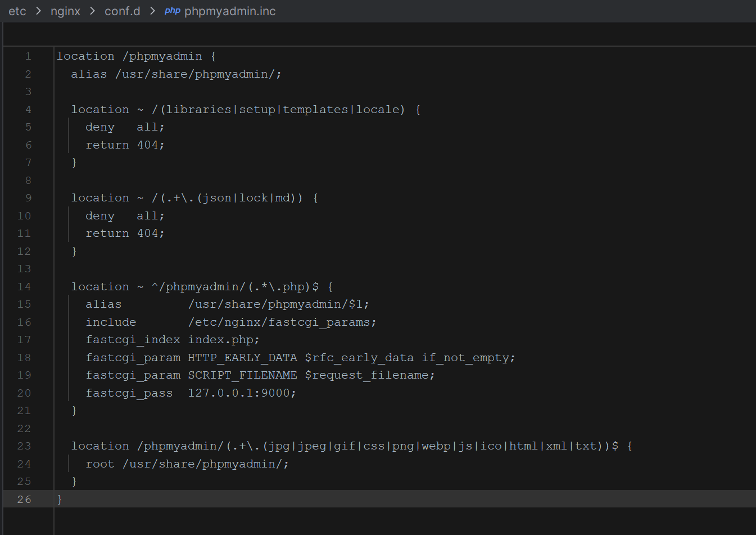Expand the chevron after 'conf.d' breadcrumb

(152, 11)
